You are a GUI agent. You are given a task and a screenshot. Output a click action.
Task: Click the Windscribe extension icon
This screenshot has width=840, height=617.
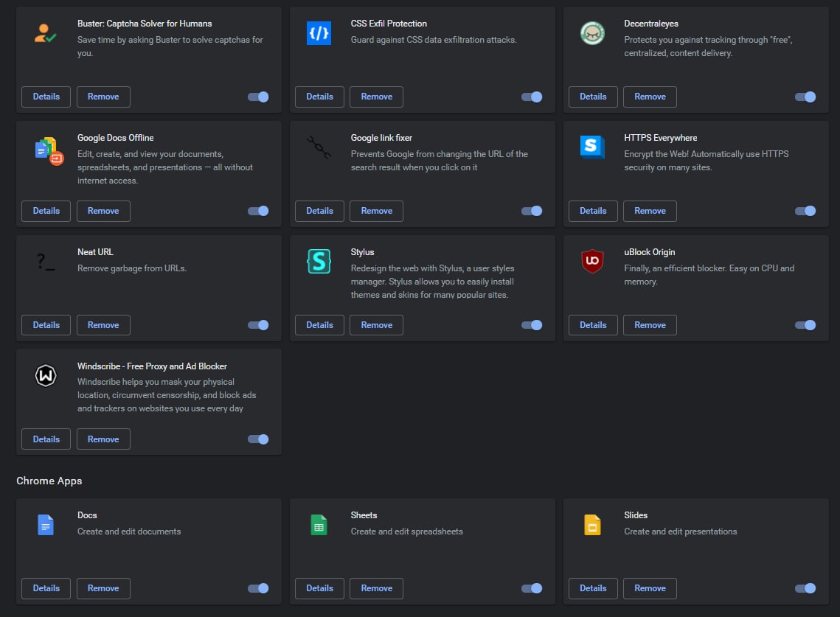click(46, 375)
